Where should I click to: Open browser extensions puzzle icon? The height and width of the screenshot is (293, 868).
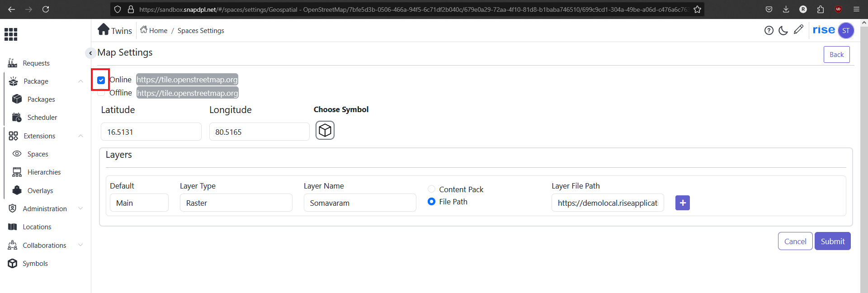point(821,9)
